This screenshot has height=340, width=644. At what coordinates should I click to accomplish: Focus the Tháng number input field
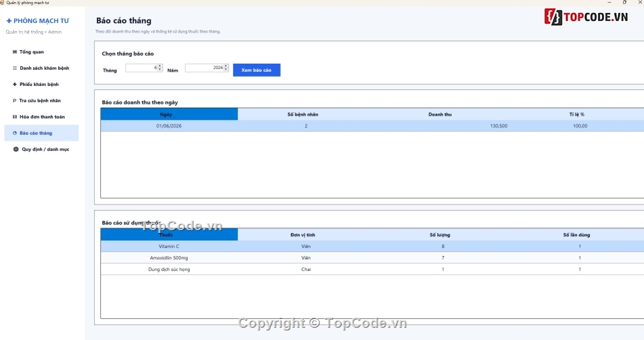click(142, 68)
